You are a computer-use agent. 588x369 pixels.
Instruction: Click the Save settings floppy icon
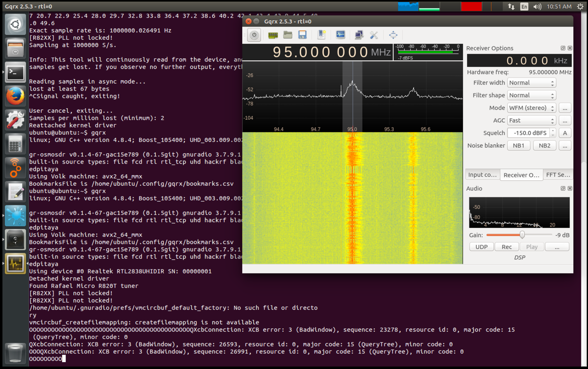[x=302, y=35]
